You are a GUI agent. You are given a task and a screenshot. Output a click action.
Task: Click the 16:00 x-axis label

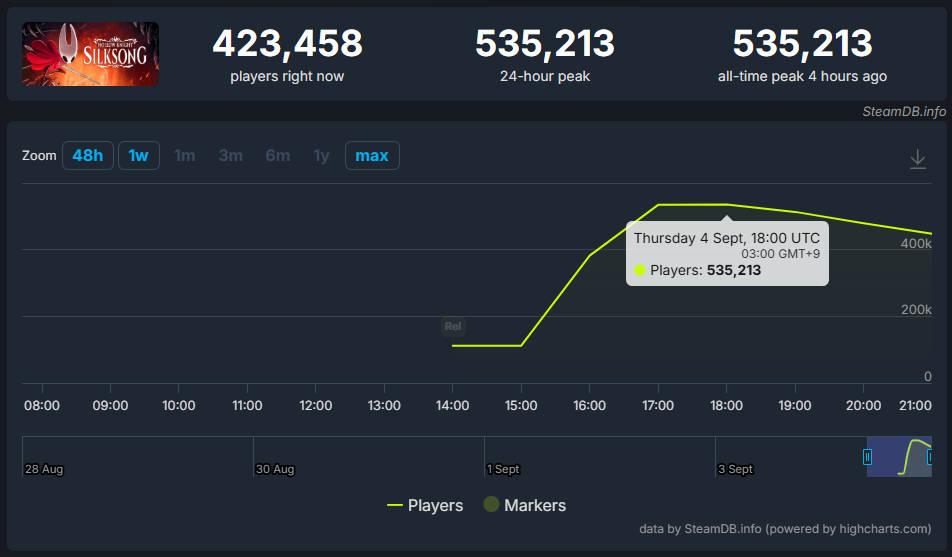pos(589,405)
